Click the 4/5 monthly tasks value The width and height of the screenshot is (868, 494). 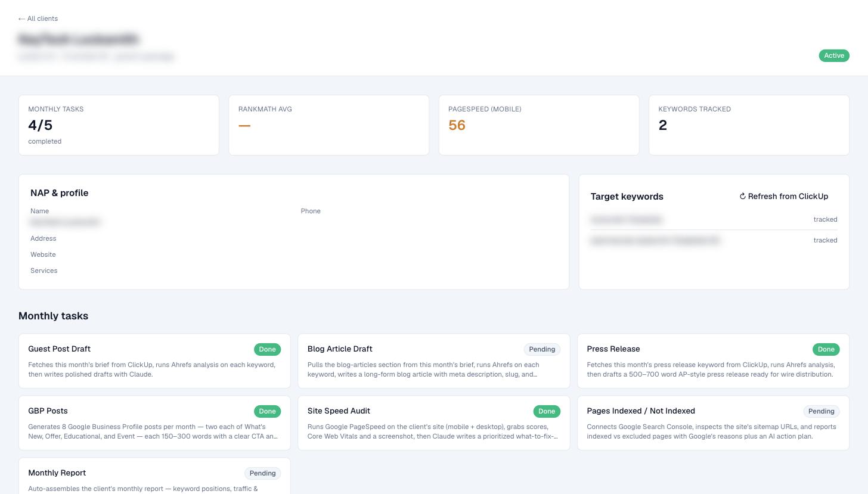pyautogui.click(x=40, y=125)
